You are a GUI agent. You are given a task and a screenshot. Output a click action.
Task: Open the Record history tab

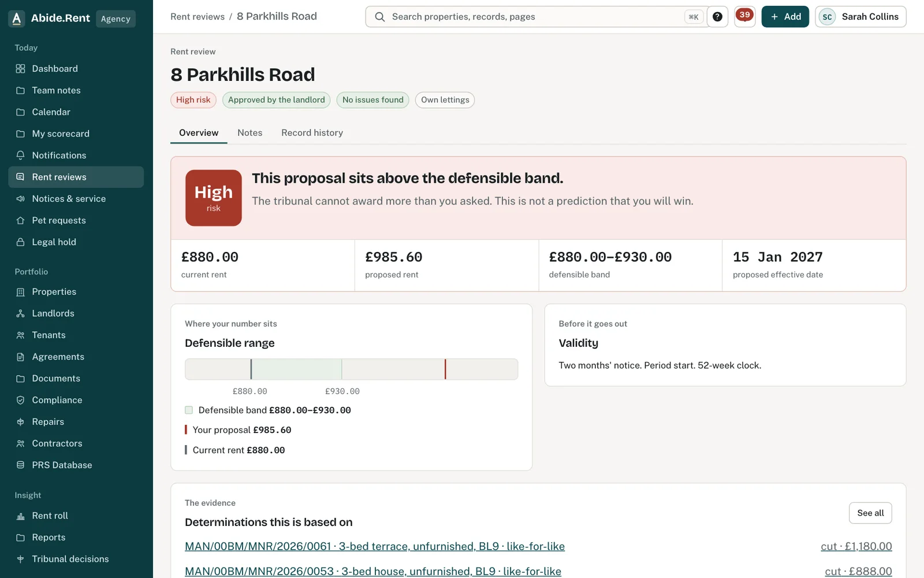[x=312, y=133]
